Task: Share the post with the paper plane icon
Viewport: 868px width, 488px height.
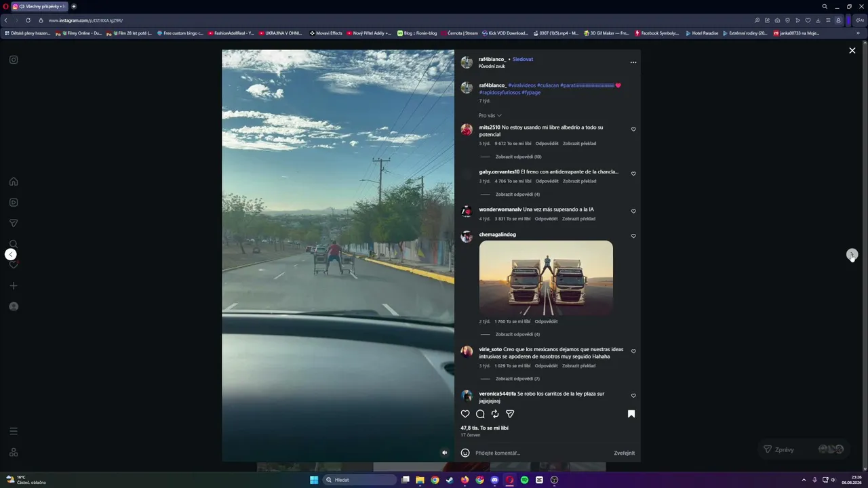Action: coord(510,414)
